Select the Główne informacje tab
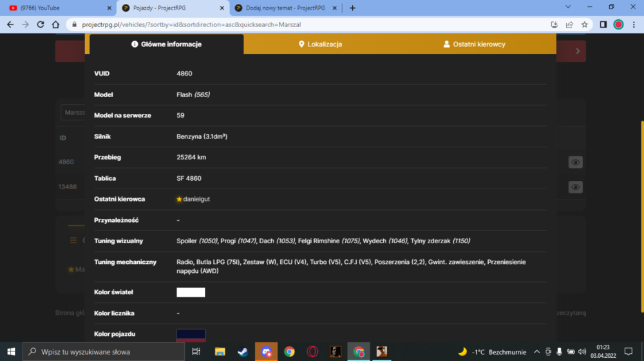The height and width of the screenshot is (361, 644). point(166,44)
